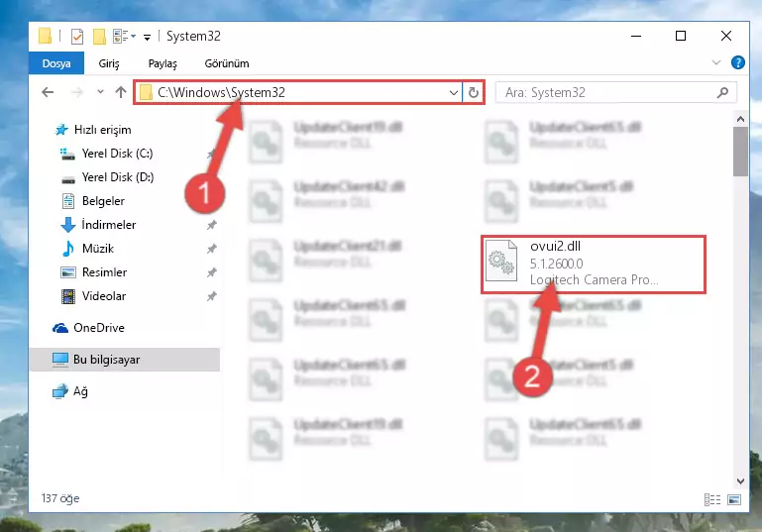Open the view layout quick access dropdown
This screenshot has width=762, height=532.
point(125,36)
